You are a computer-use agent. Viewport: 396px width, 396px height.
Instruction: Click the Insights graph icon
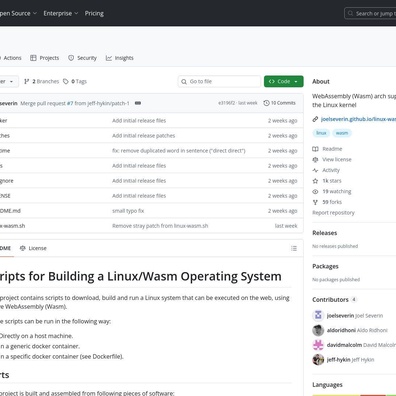coord(109,58)
